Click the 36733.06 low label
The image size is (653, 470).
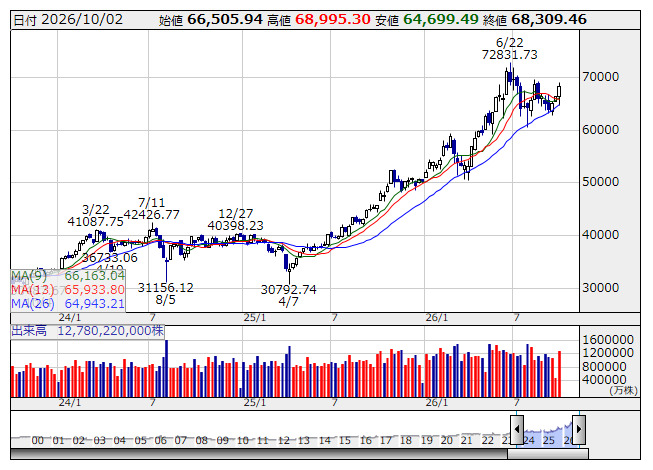[110, 258]
